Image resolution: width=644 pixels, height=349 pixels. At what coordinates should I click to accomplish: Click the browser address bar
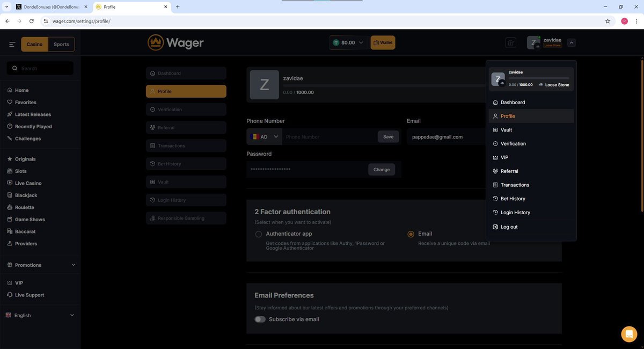(322, 21)
